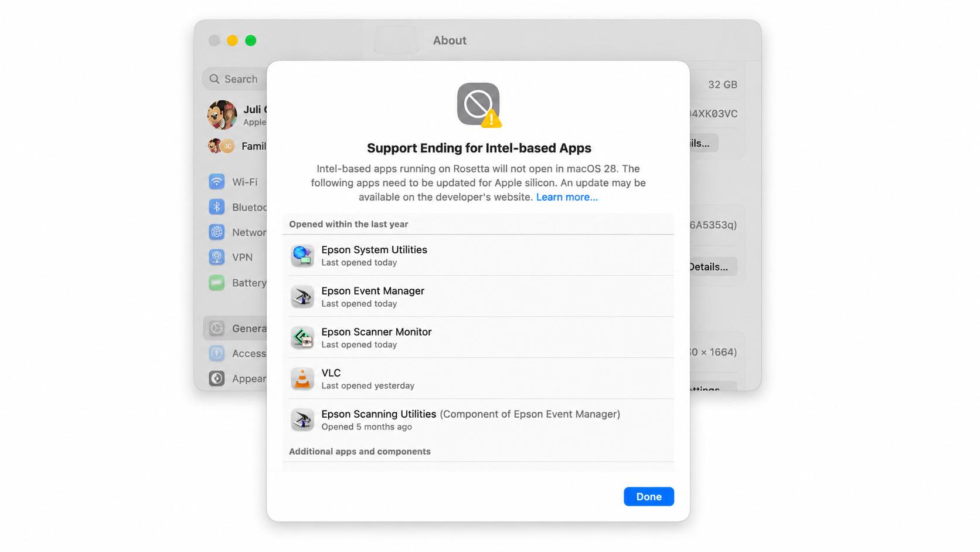Viewport: 980px width, 552px height.
Task: Select the Epson System Utilities row text
Action: click(x=374, y=250)
